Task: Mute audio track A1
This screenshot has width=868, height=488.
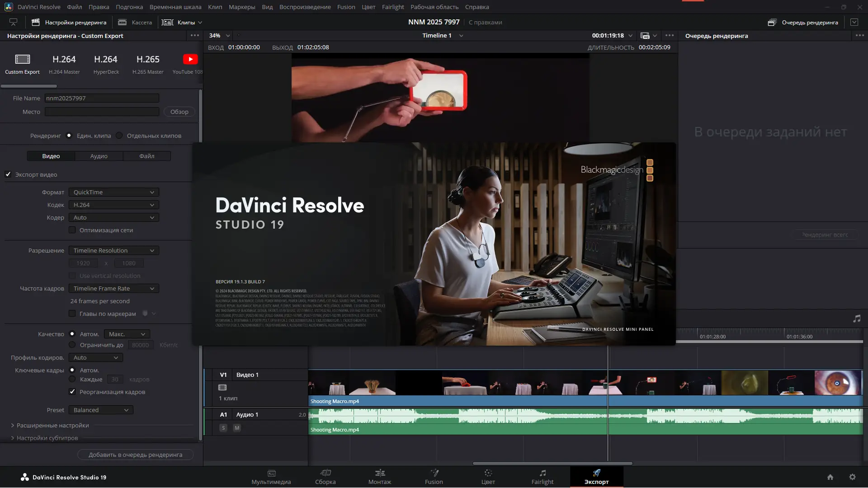Action: pyautogui.click(x=237, y=428)
